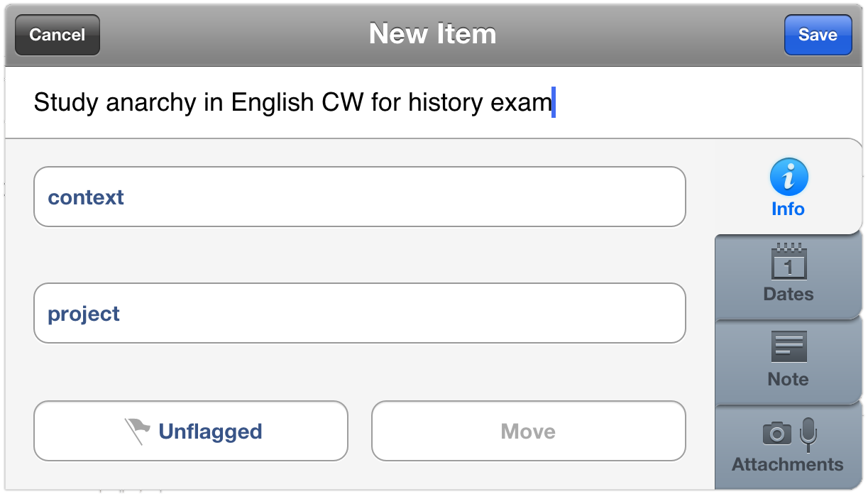Select the context field

point(359,197)
